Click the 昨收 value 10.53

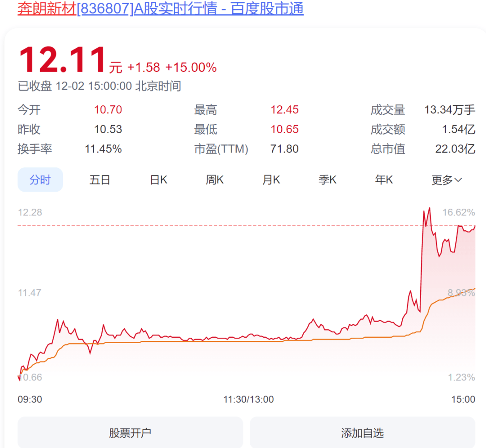tap(108, 129)
